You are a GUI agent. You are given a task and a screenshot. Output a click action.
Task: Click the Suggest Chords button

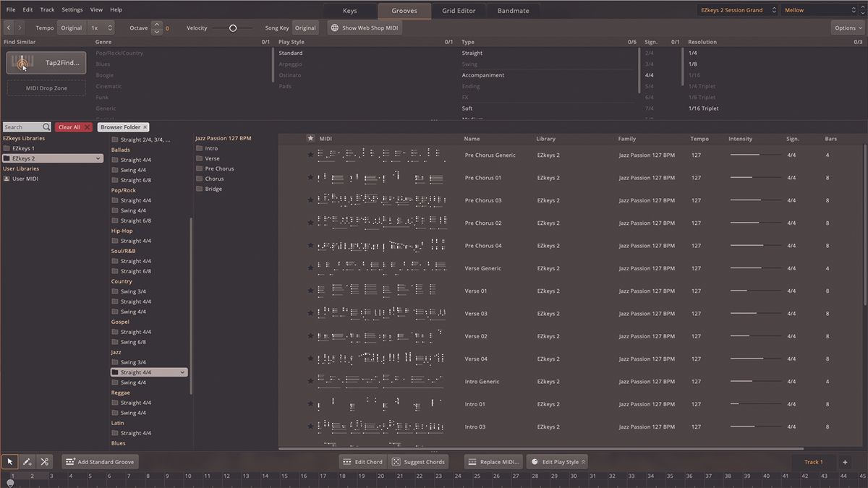point(418,462)
